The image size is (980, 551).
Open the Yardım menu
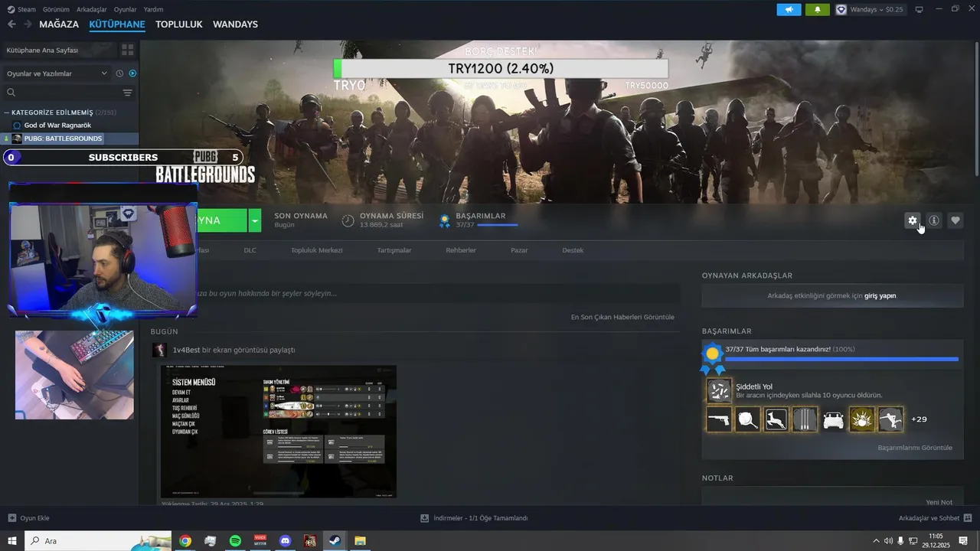[153, 9]
